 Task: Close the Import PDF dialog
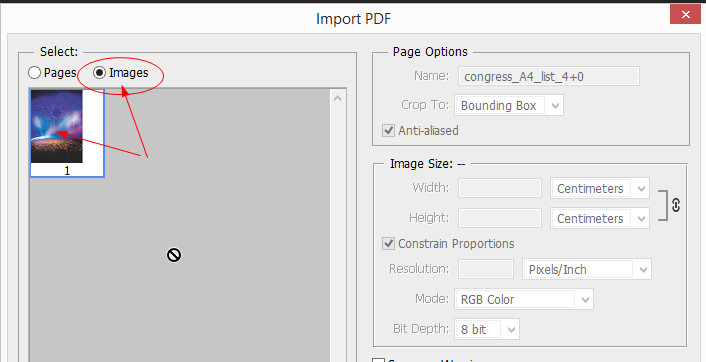pos(685,14)
